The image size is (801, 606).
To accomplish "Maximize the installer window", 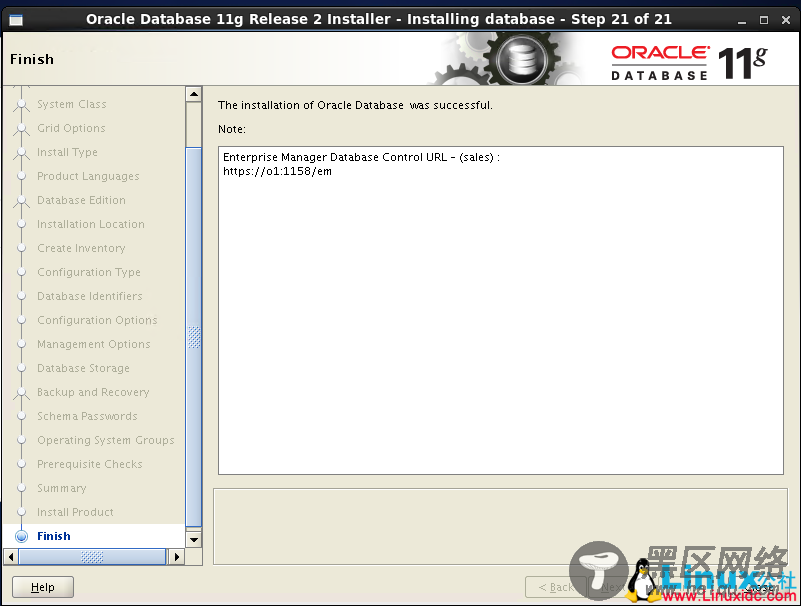I will 764,20.
